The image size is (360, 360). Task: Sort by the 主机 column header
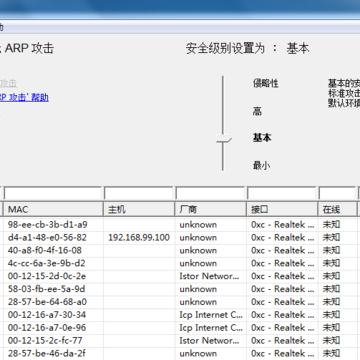tap(139, 209)
